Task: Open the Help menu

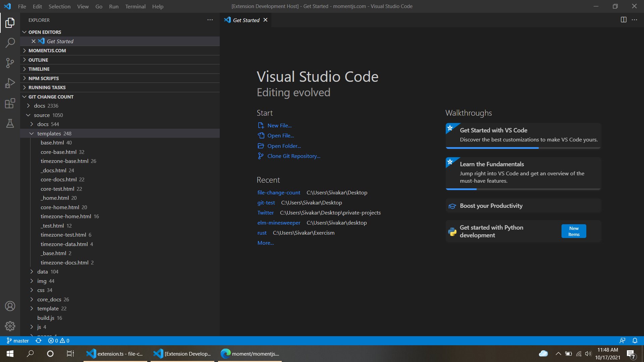Action: point(158,6)
